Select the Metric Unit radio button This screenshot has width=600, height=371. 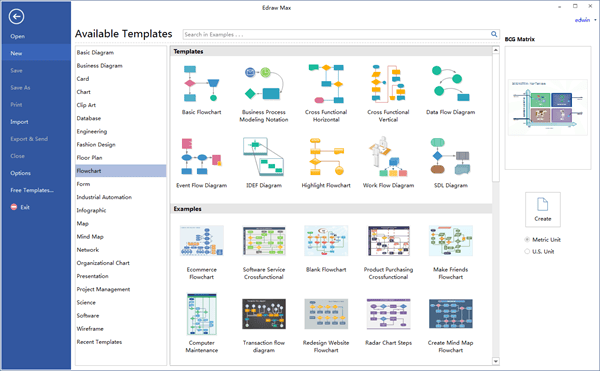tap(527, 239)
